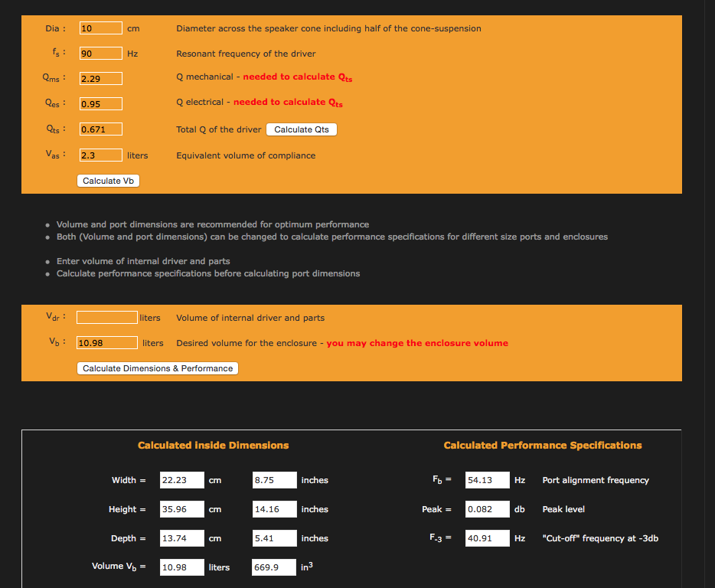Click the Fb port alignment frequency field
Viewport: 715px width, 588px height.
pos(488,480)
